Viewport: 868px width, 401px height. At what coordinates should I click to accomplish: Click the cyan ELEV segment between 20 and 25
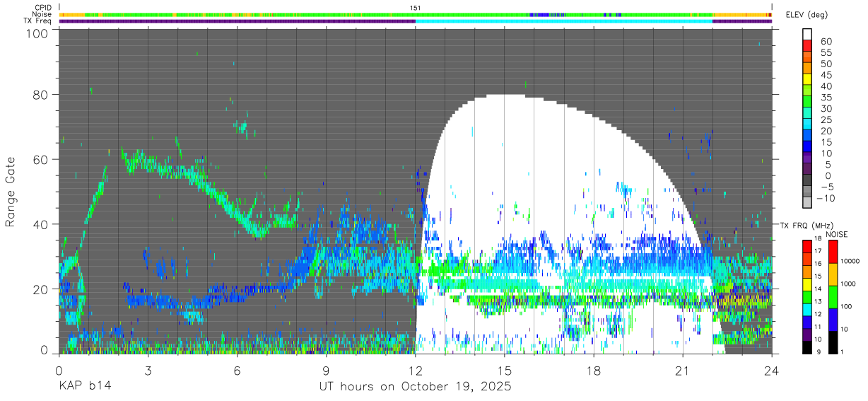(807, 124)
